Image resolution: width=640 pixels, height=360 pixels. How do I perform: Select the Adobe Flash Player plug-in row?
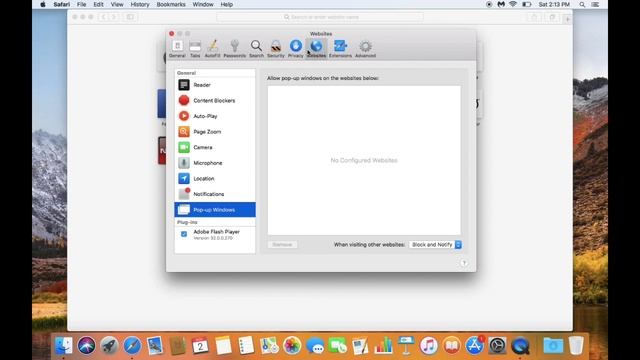pos(215,234)
